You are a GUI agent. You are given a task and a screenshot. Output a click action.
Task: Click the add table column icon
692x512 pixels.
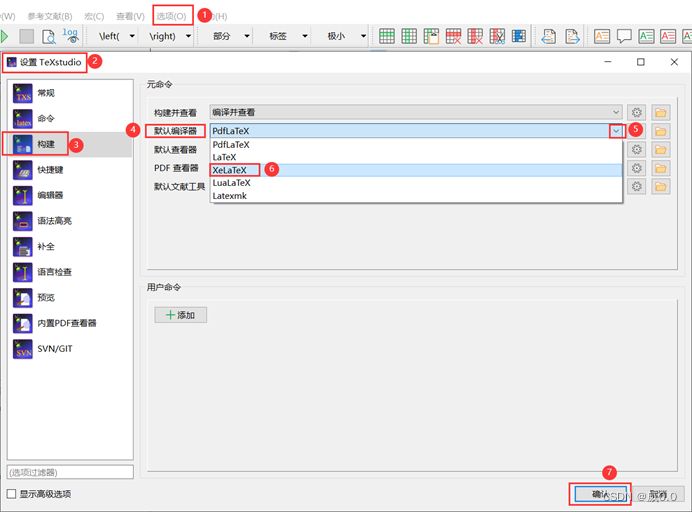[409, 36]
